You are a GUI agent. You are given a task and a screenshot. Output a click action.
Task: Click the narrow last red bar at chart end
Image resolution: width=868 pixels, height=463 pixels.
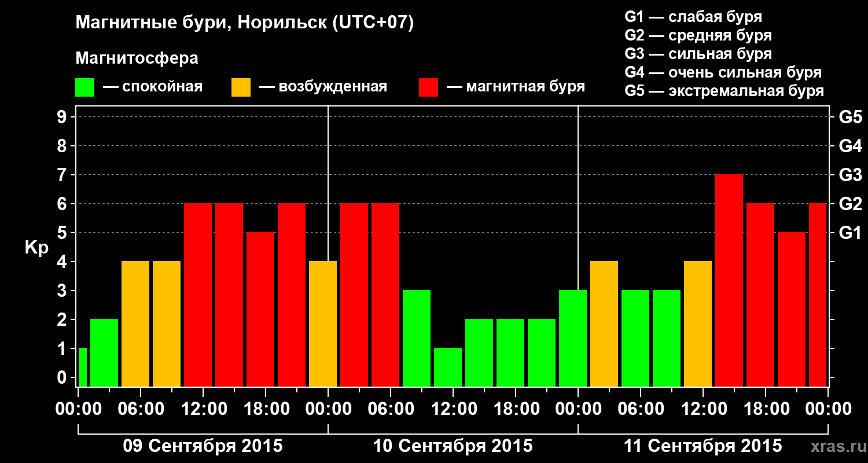[818, 295]
